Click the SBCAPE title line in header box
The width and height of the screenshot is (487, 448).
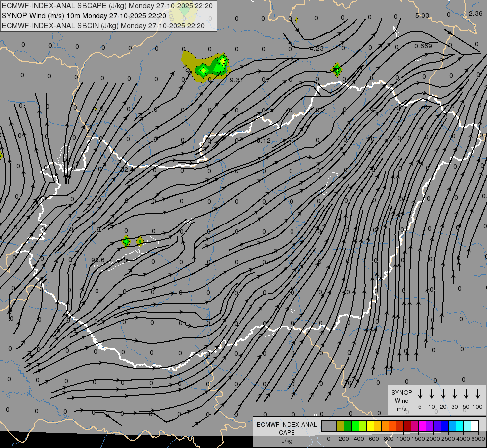[107, 6]
